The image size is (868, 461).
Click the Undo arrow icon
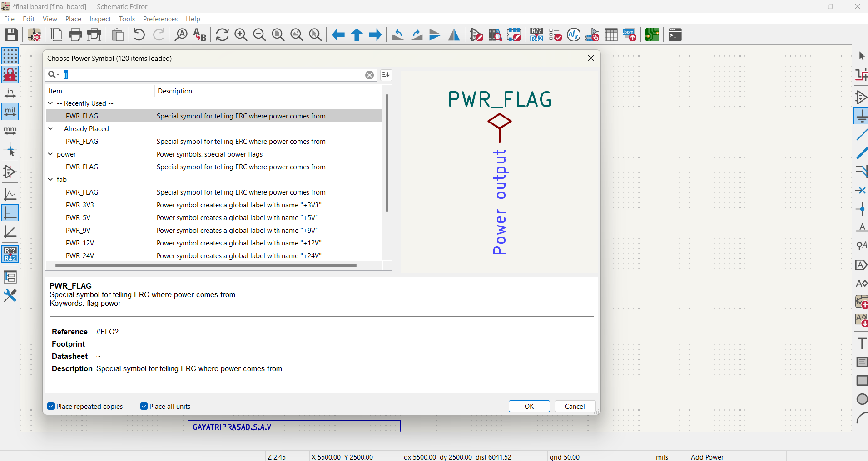(x=139, y=34)
